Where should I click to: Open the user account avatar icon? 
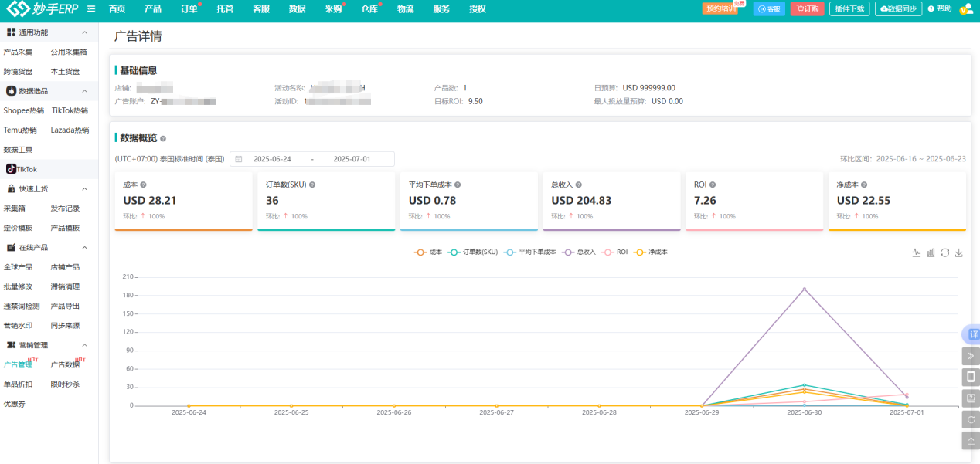(x=965, y=9)
